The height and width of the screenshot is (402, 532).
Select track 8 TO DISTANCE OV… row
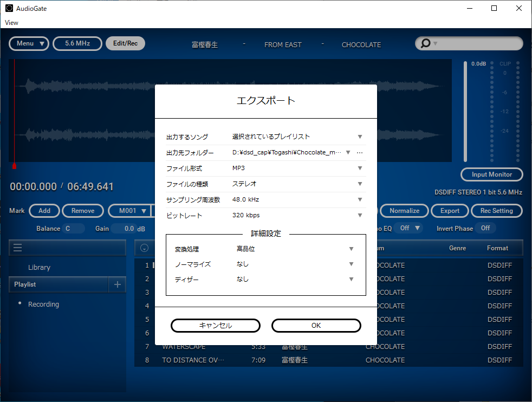tap(328, 360)
